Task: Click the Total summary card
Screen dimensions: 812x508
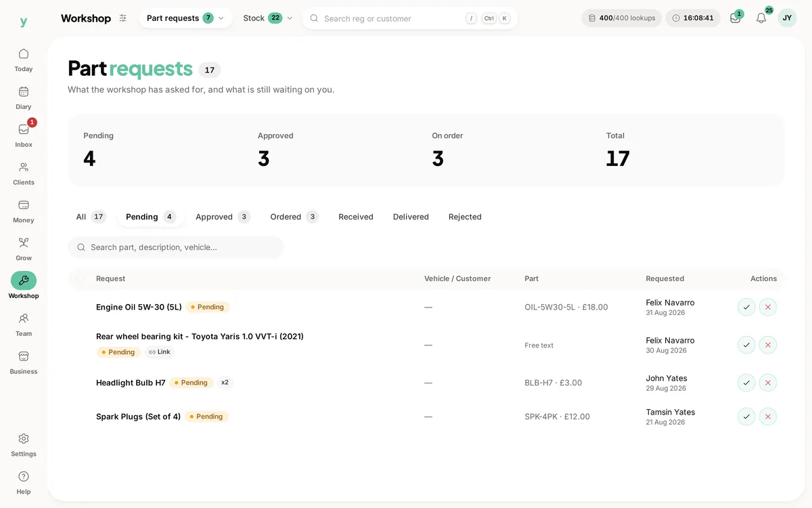Action: (x=687, y=150)
